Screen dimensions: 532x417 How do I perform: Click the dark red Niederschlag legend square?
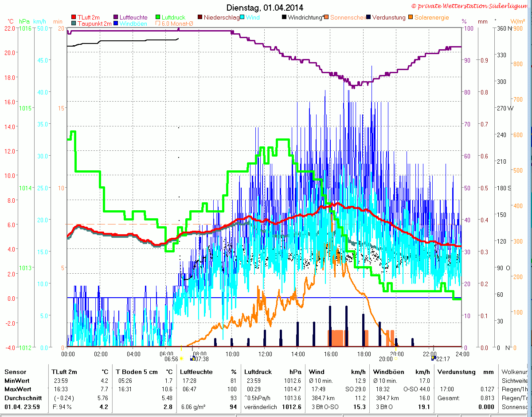click(x=200, y=17)
